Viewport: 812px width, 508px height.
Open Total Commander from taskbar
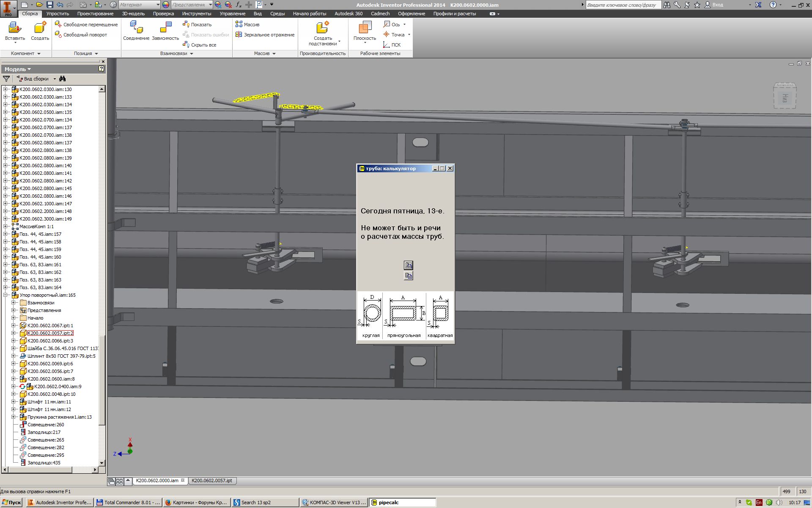tap(128, 502)
